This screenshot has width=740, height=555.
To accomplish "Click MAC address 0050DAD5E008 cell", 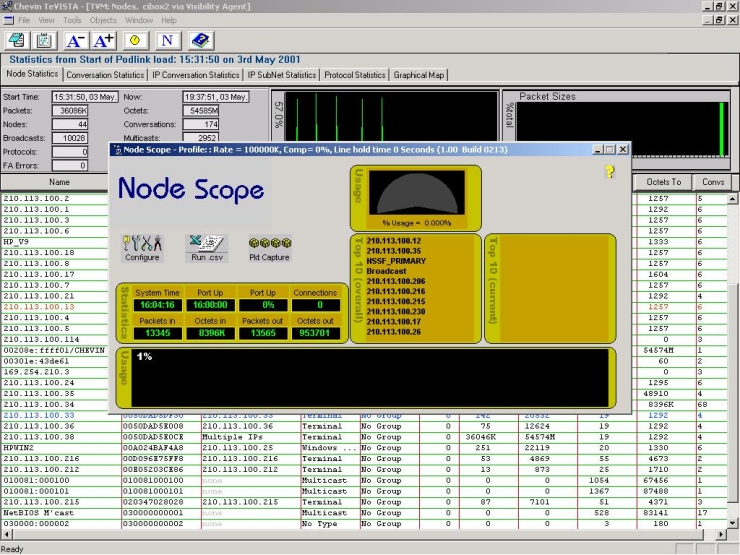I will [153, 426].
